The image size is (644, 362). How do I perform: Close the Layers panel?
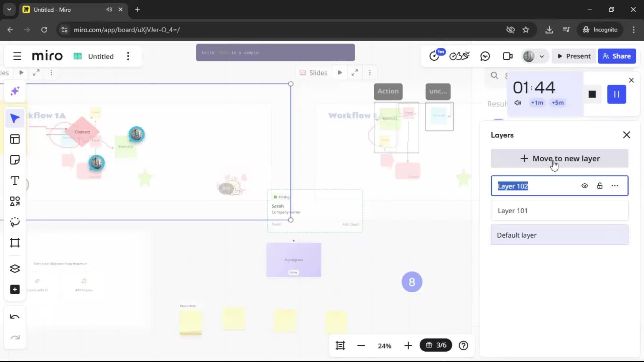(627, 135)
